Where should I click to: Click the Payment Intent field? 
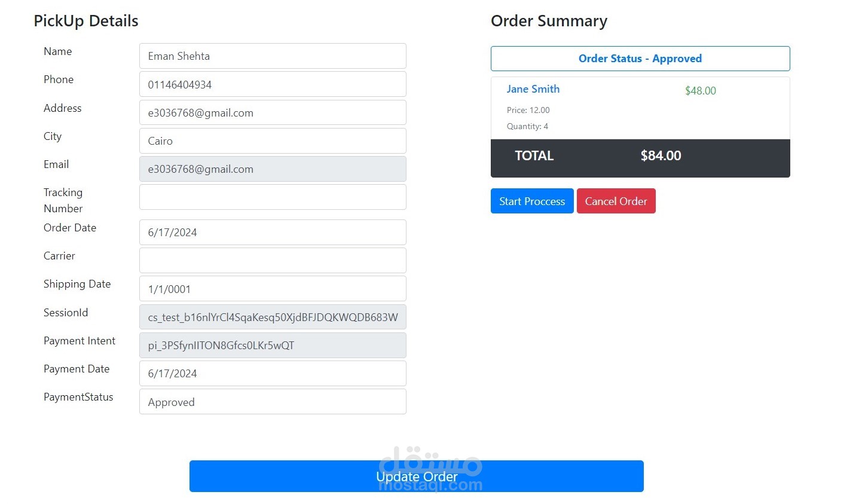point(273,345)
